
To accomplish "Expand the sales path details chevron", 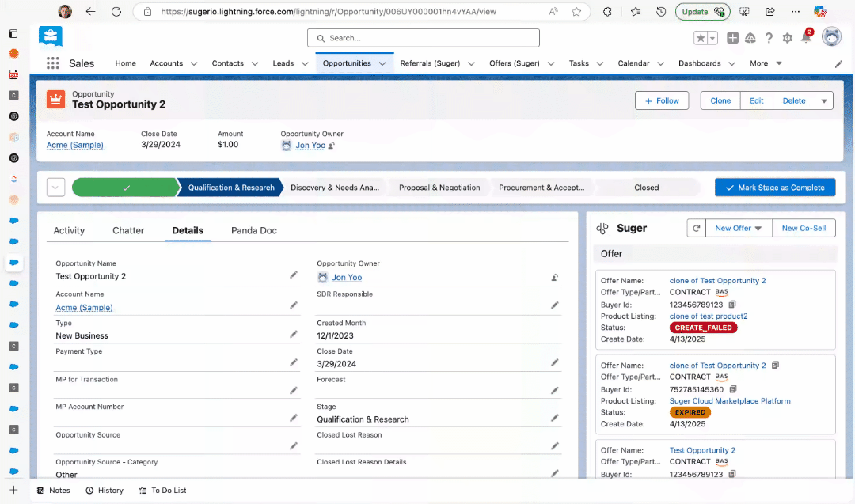I will [55, 188].
